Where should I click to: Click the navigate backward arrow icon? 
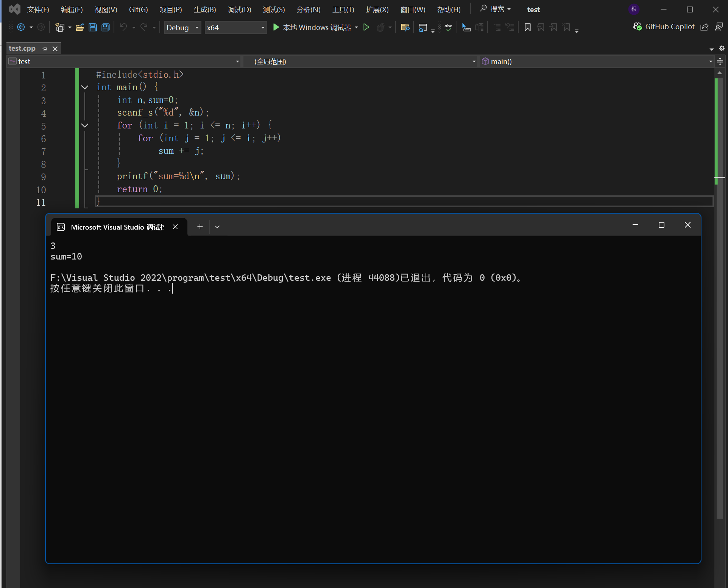pos(21,27)
